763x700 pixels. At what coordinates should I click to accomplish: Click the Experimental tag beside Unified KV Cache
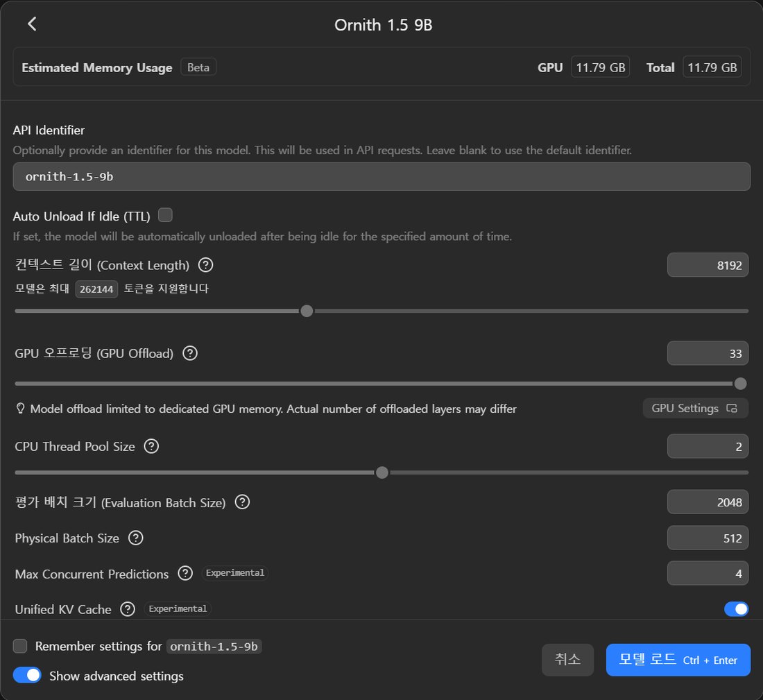(178, 608)
